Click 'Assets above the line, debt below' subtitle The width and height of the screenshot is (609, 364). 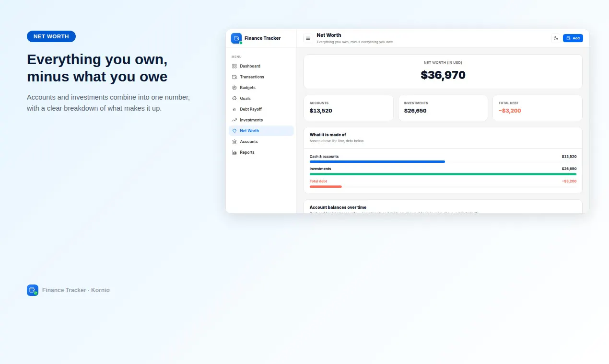pyautogui.click(x=337, y=141)
